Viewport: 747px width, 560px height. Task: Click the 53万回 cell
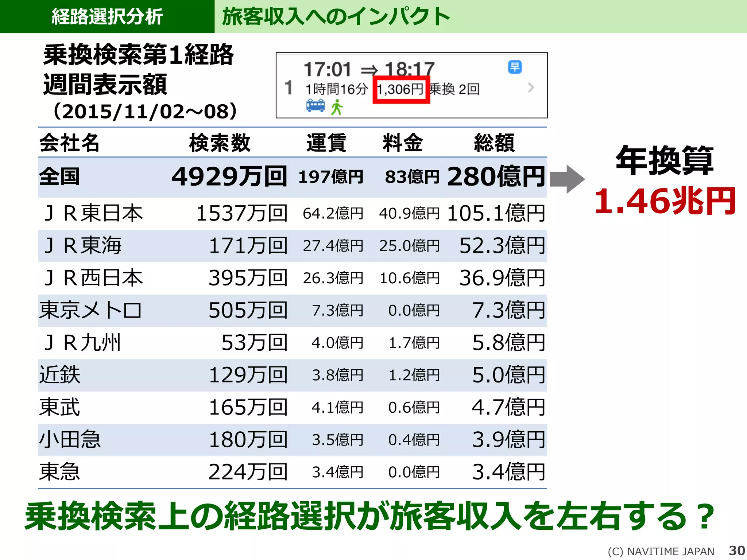pos(255,343)
